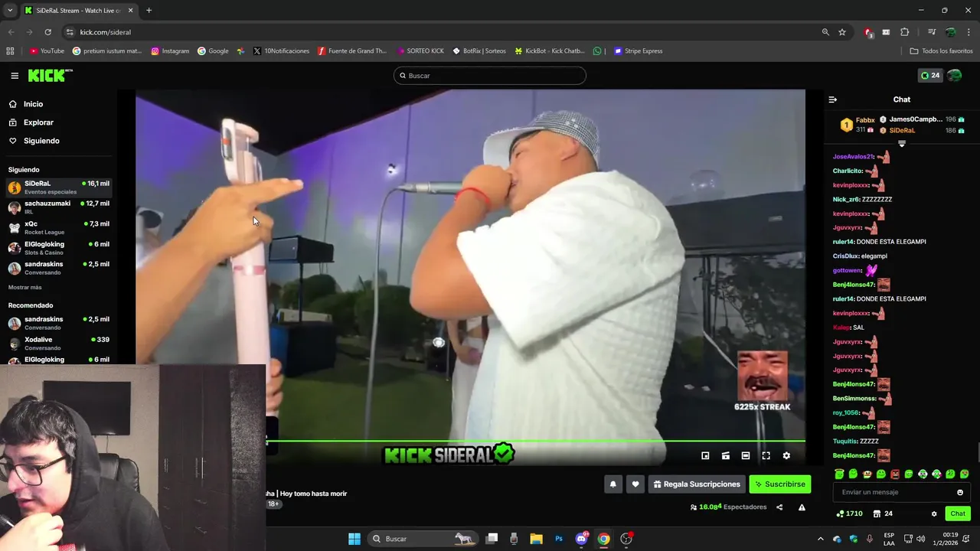Open channel points balance 1710
Viewport: 980px width, 551px height.
click(x=849, y=514)
